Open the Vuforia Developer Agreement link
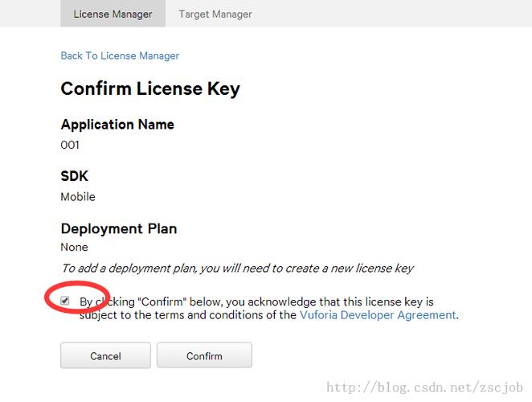532x402 pixels. tap(378, 314)
